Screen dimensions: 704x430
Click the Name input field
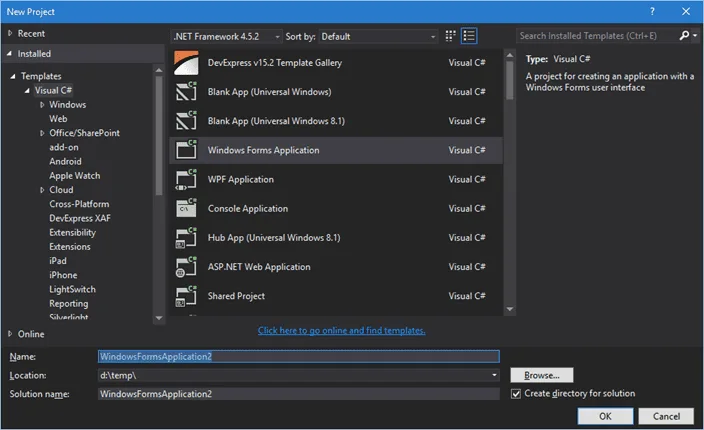tap(299, 356)
